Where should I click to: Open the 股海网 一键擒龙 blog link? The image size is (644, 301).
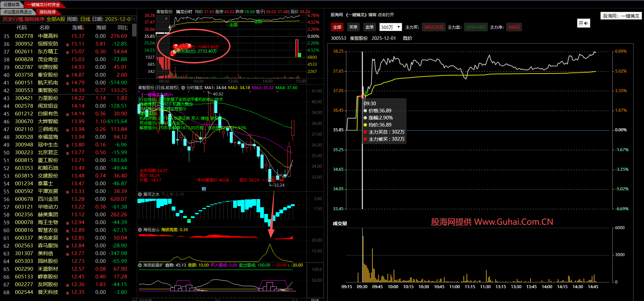(362, 15)
